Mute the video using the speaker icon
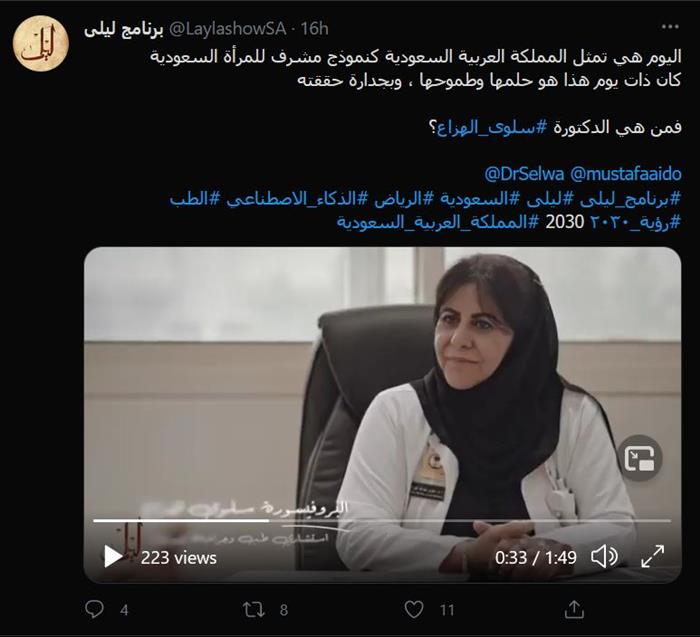The image size is (700, 637). 604,557
